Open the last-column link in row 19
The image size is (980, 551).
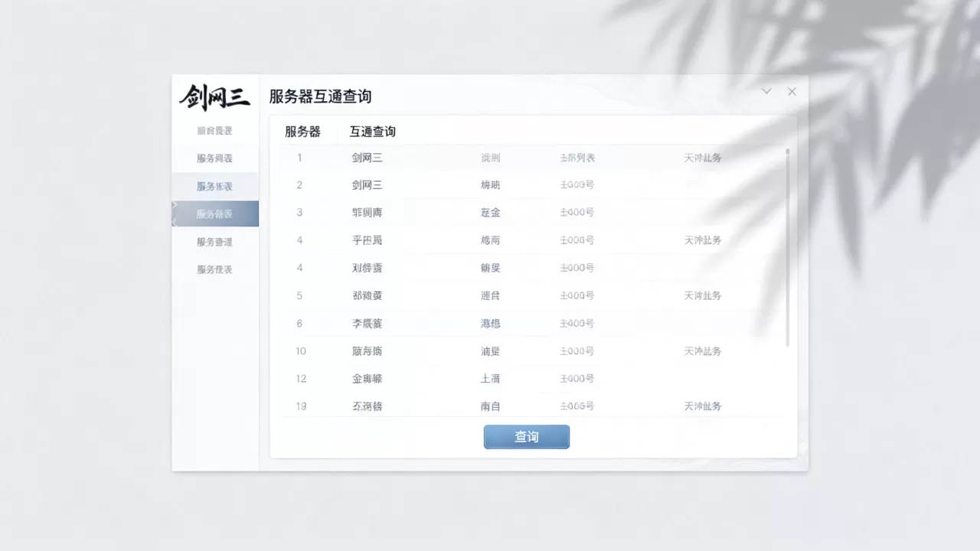pyautogui.click(x=703, y=406)
